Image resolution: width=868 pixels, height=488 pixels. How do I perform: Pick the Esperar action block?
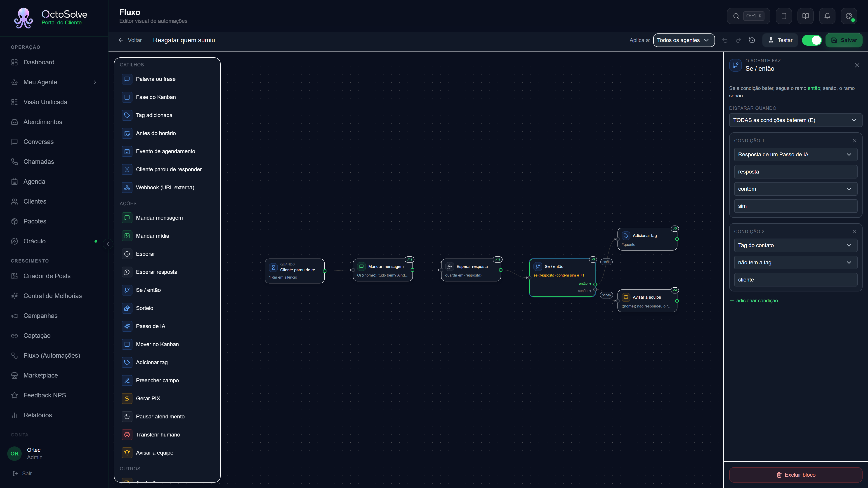click(167, 254)
